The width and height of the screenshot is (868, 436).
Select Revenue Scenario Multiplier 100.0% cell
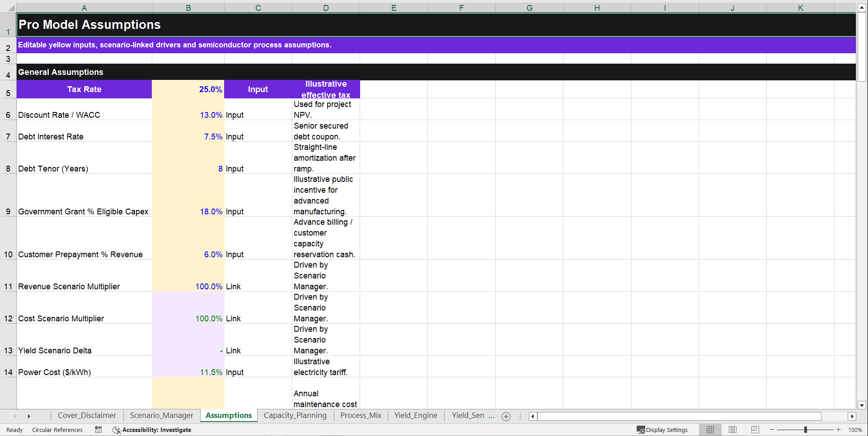(x=188, y=275)
